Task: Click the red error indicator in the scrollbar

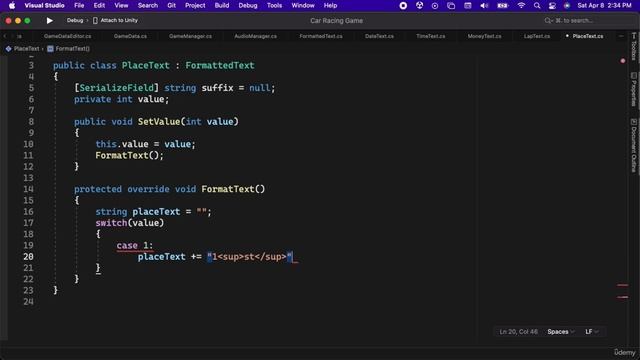Action: pos(622,61)
